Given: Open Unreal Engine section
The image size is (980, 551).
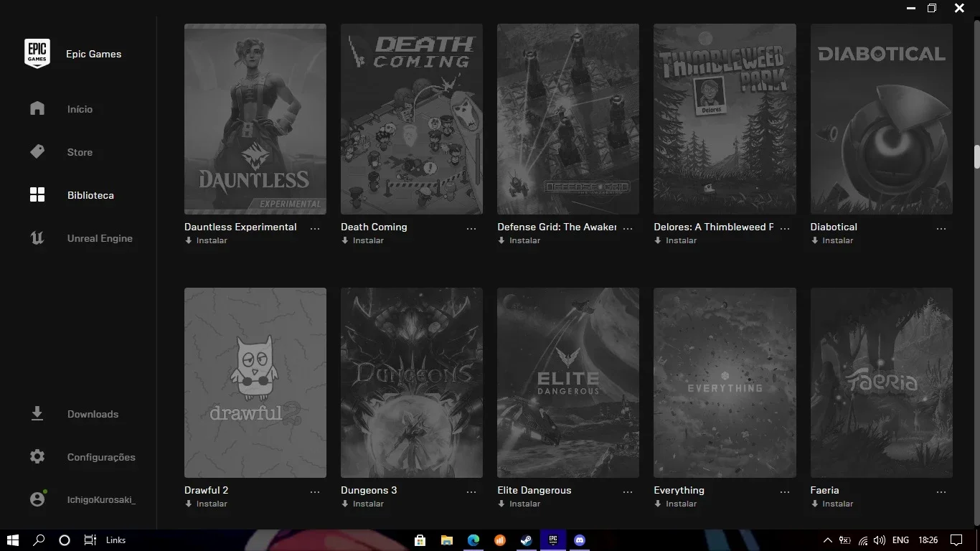Looking at the screenshot, I should 100,238.
